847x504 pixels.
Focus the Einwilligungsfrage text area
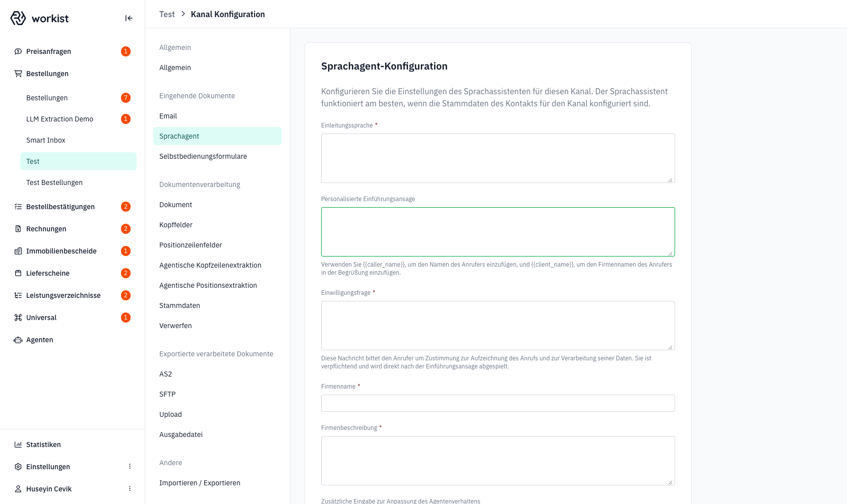pyautogui.click(x=498, y=326)
